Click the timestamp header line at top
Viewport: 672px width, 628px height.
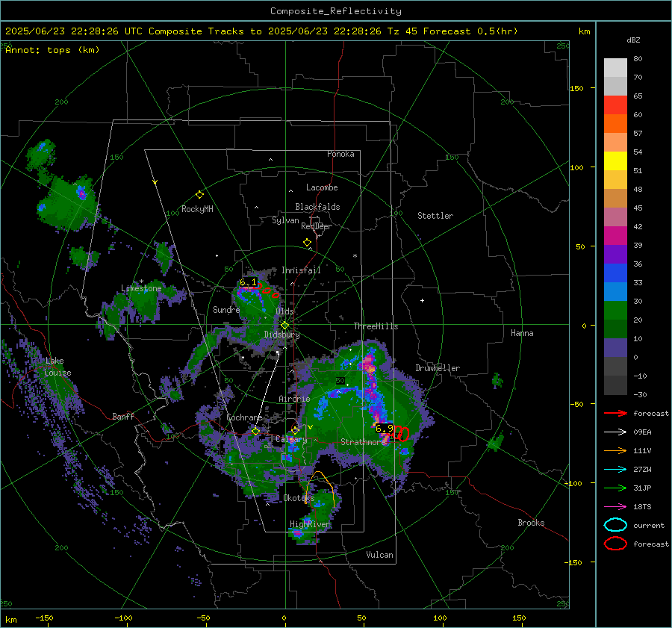261,31
